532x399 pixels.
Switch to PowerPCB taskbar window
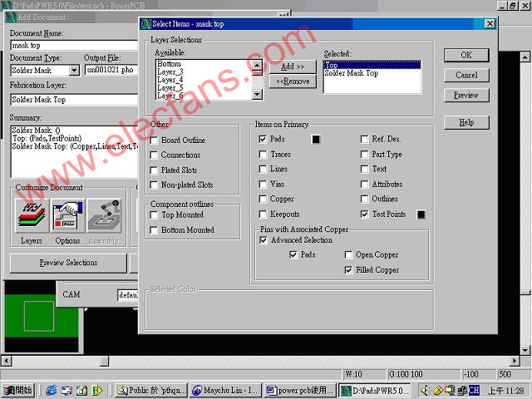(376, 390)
